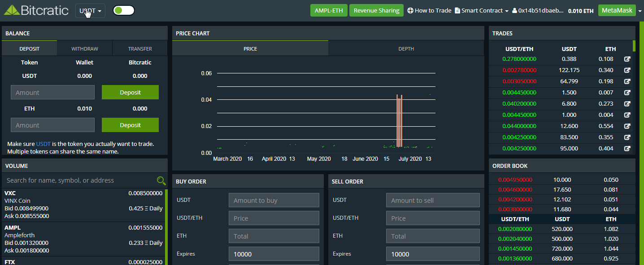
Task: Click the sell order Expires field
Action: 433,254
